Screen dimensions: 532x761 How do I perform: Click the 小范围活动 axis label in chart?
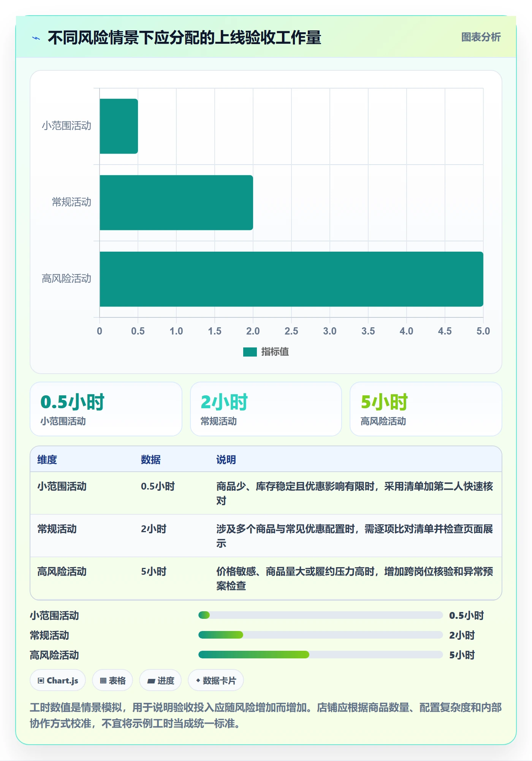click(x=66, y=126)
